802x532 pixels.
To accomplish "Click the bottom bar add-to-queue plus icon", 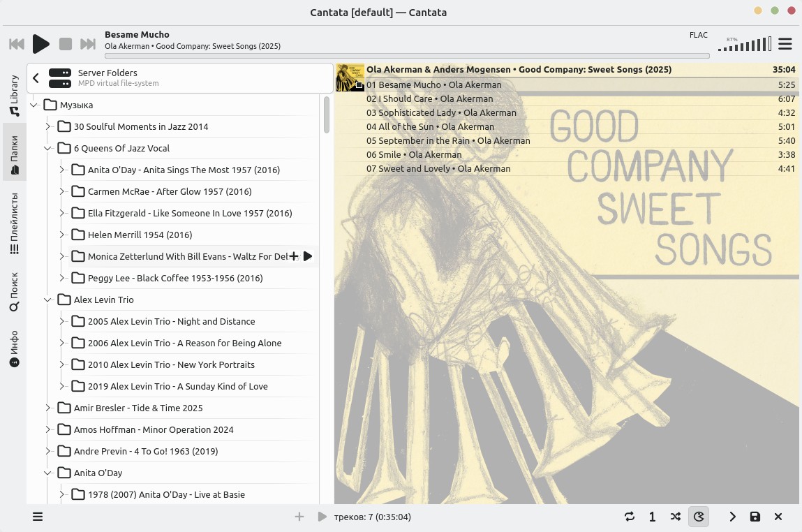I will 299,517.
